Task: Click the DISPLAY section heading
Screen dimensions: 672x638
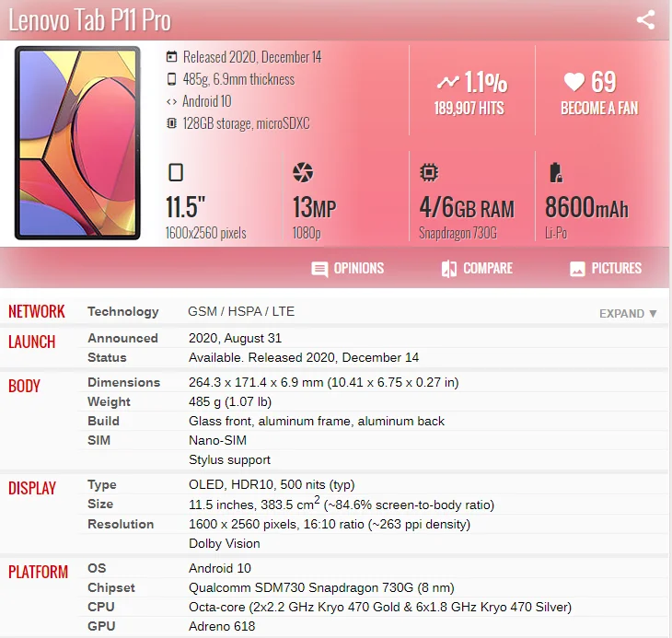Action: 32,488
